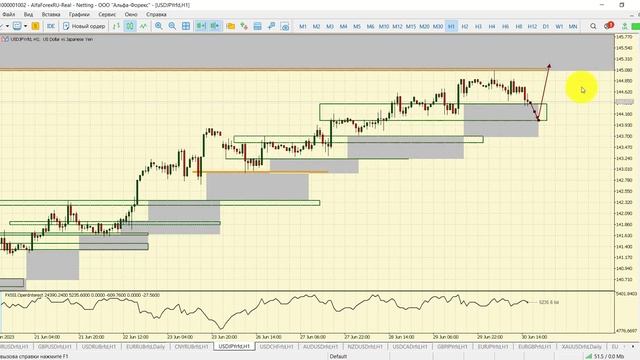Select the M6 timeframe
Screen dimensions: 640x360
click(x=370, y=26)
